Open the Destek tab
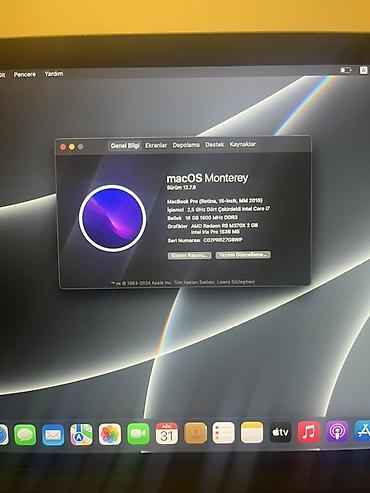 click(215, 144)
